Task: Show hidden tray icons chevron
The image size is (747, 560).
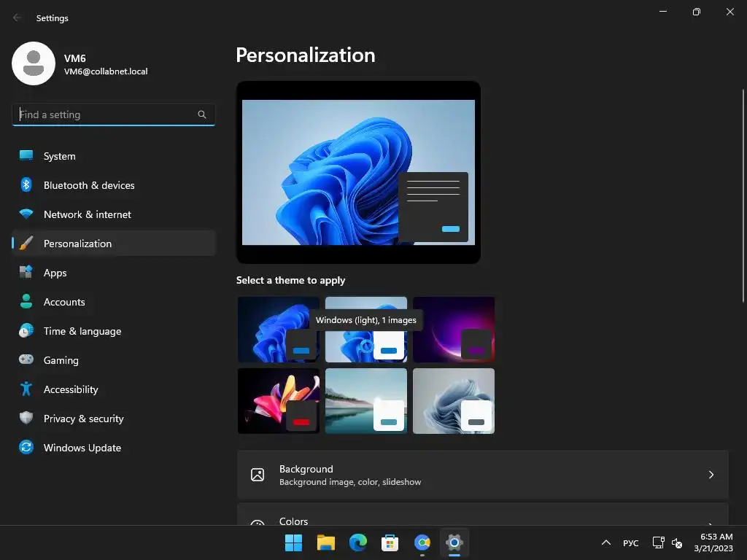Action: point(606,542)
